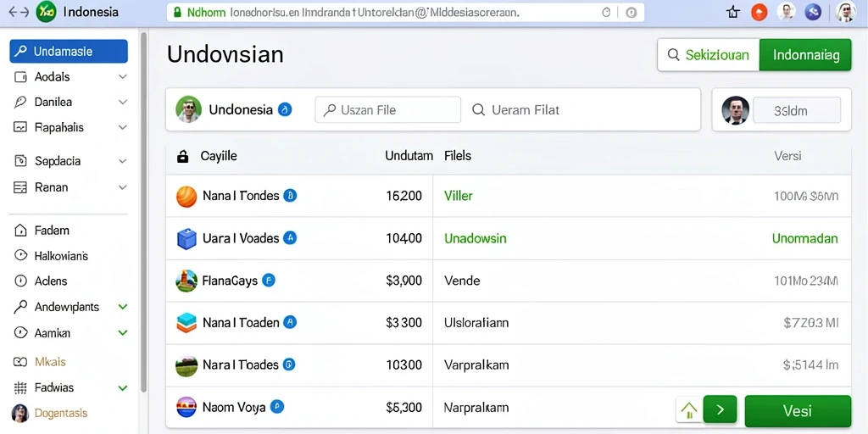The image size is (868, 434).
Task: Click the bookmark star icon in browser toolbar
Action: click(733, 12)
